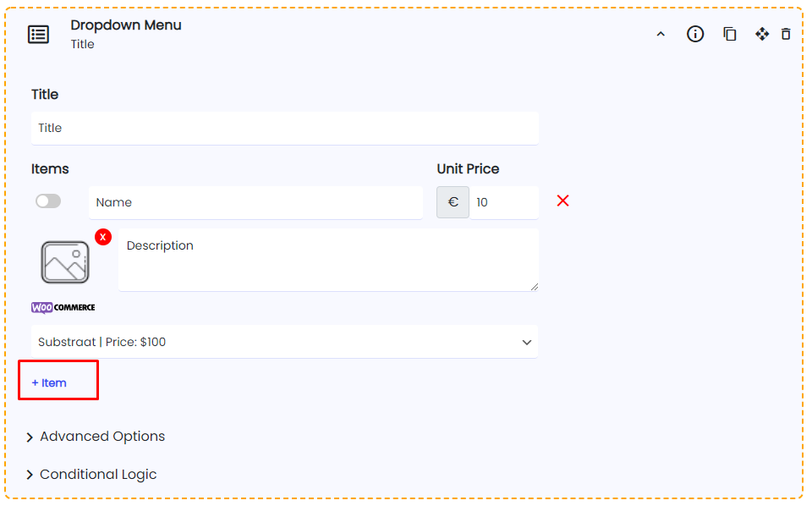Expand Conditional Logic section
Screen dimensions: 812x506
[91, 475]
